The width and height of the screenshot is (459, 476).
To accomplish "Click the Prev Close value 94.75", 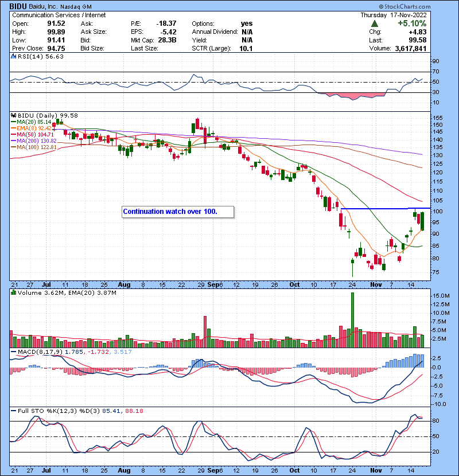I will pos(56,48).
